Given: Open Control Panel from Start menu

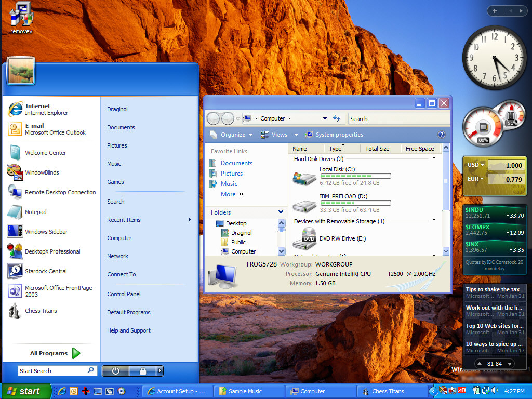Looking at the screenshot, I should pos(124,294).
